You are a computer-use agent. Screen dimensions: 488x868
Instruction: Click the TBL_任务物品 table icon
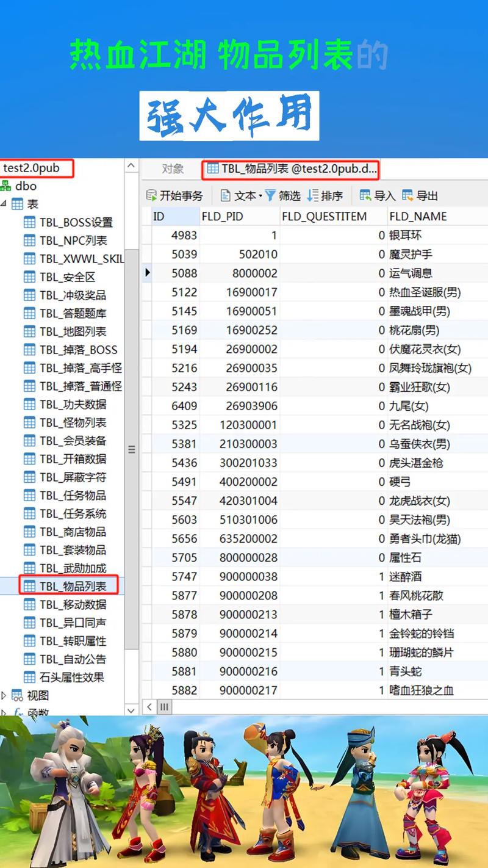[x=29, y=495]
